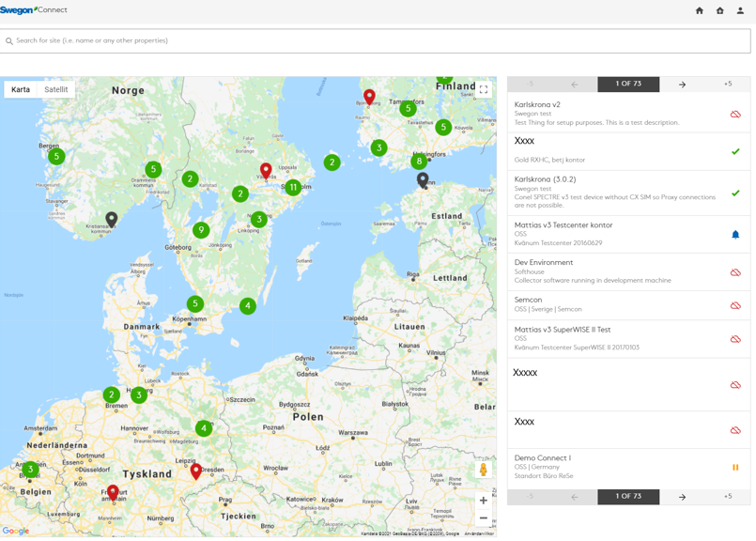Click the green checkmark for Karlskrona (3.0.2)
Viewport: 756px width, 541px height.
click(735, 193)
